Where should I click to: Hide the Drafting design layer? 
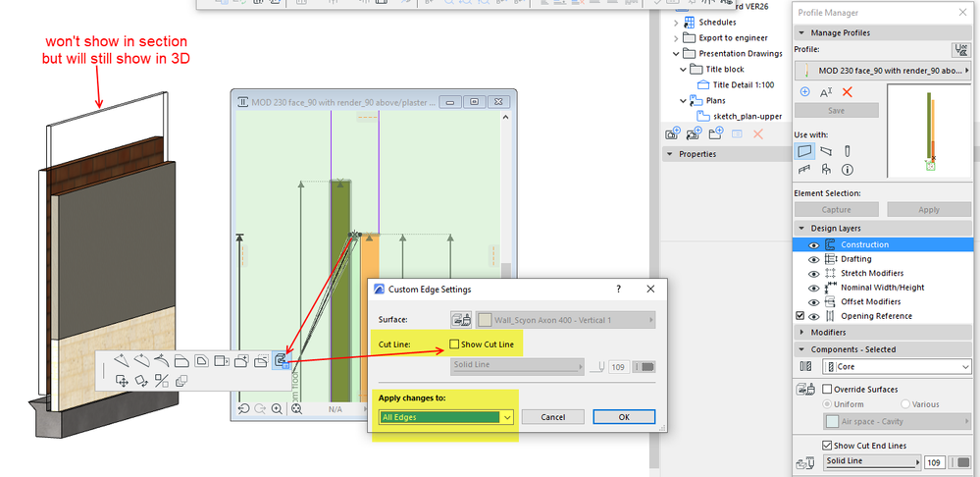(x=813, y=259)
